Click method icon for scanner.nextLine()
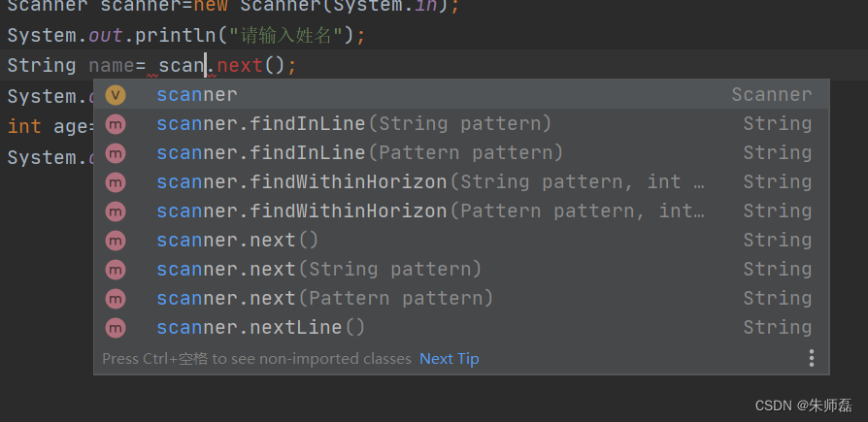Screen dimensions: 868x422 point(116,328)
